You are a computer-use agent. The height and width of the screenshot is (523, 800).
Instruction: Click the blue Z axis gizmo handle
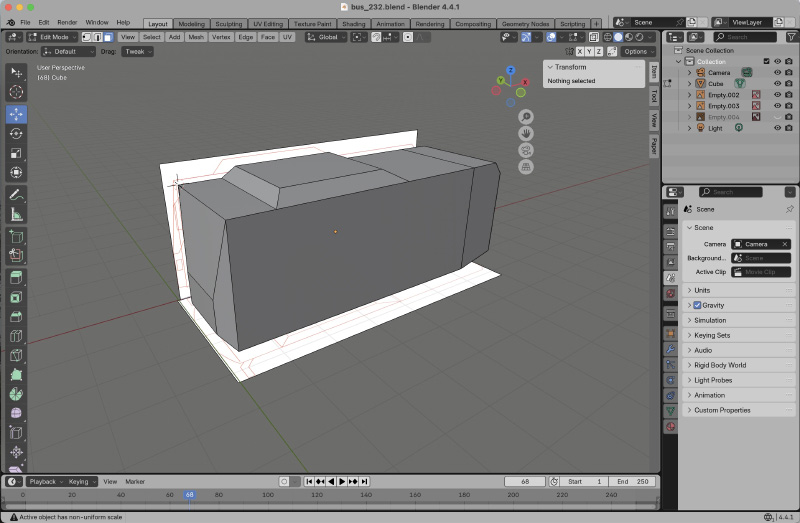tap(510, 71)
